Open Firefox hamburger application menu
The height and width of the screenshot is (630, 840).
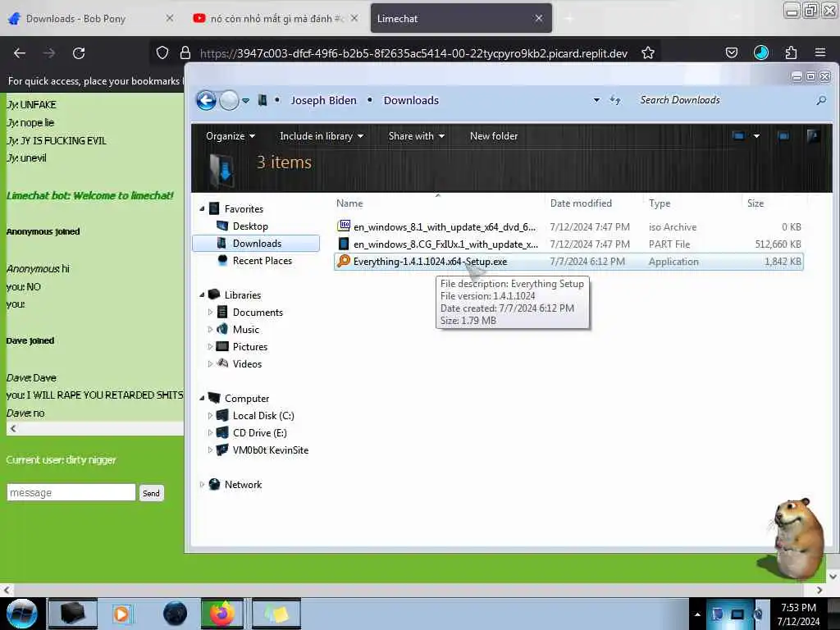click(x=820, y=52)
